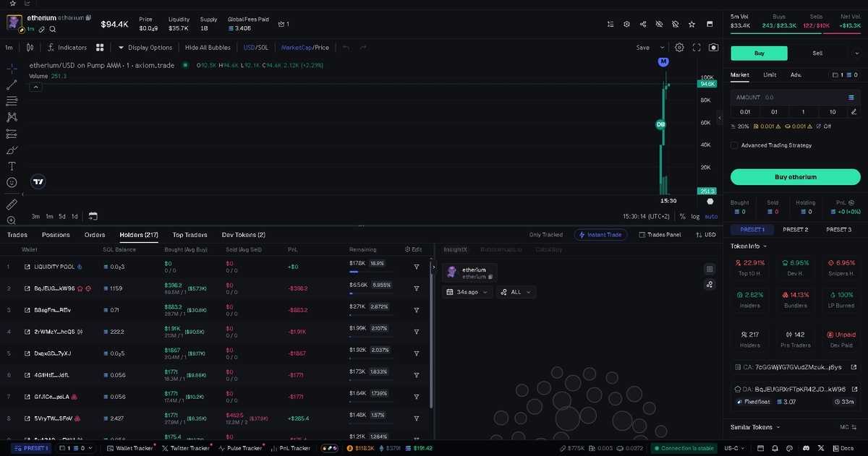
Task: Click the share token icon
Action: 643,24
